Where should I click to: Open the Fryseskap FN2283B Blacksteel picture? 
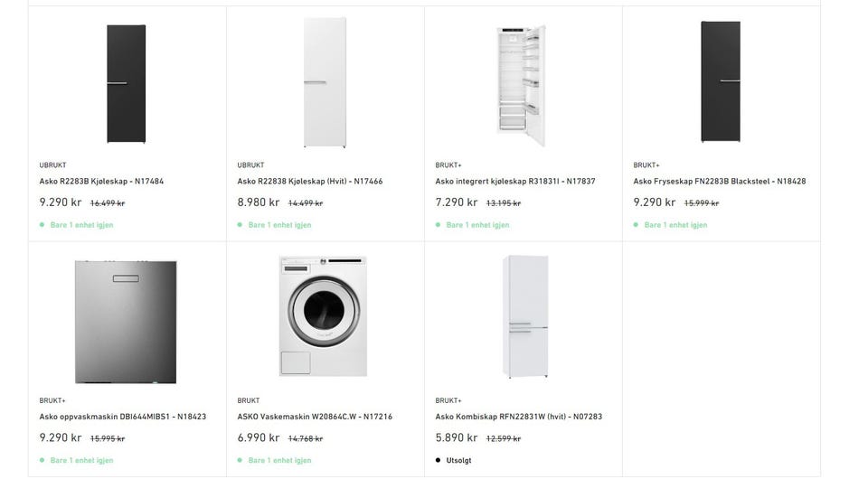click(x=721, y=83)
